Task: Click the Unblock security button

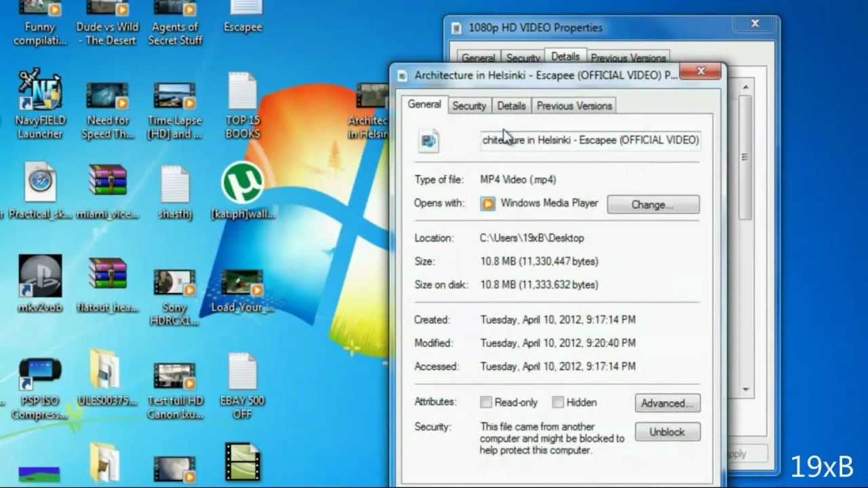Action: [667, 432]
